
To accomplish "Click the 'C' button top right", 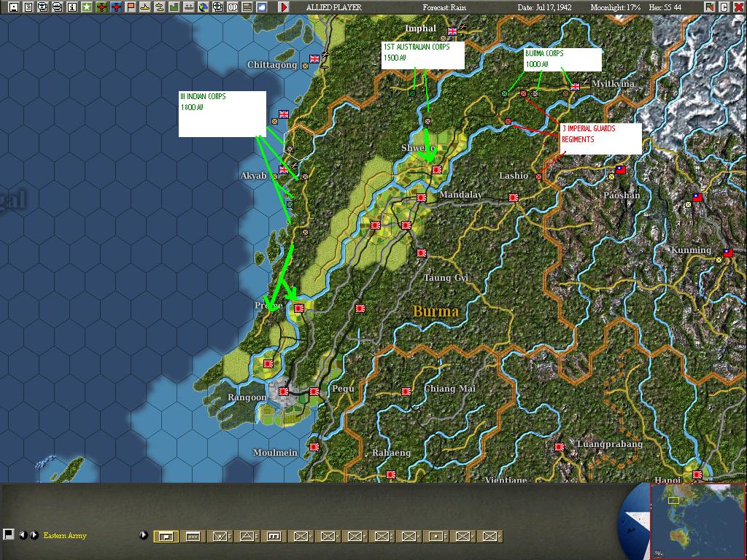I will click(x=724, y=7).
